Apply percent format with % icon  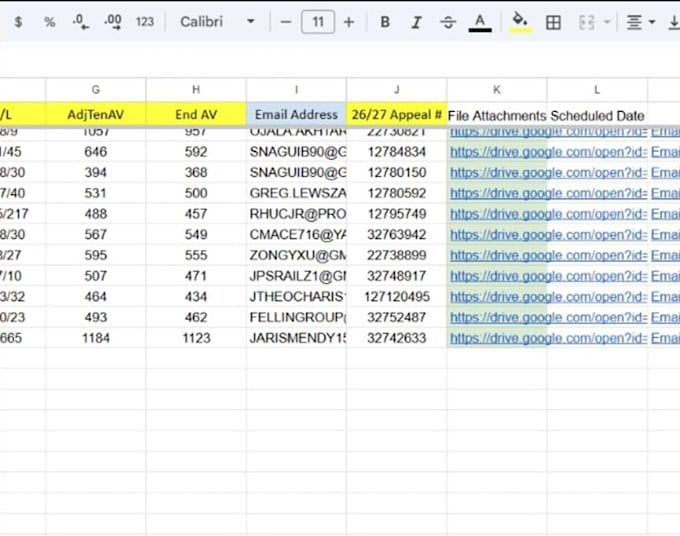50,22
